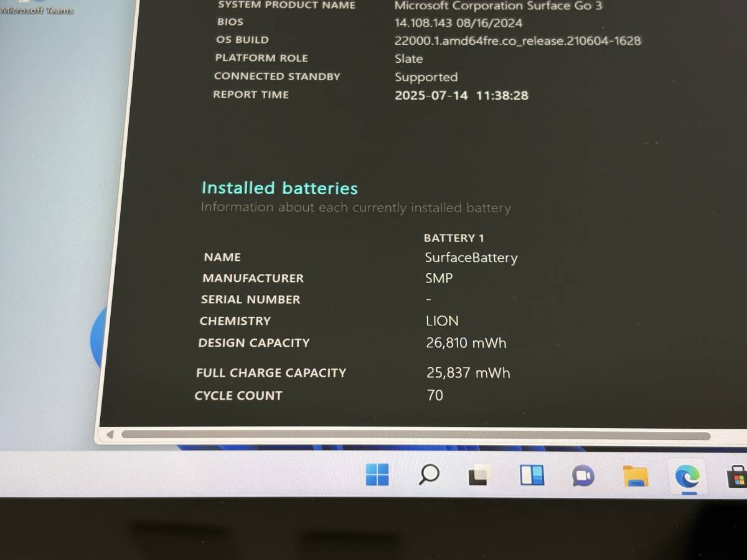The height and width of the screenshot is (560, 747).
Task: Open File Explorer from taskbar
Action: (636, 477)
